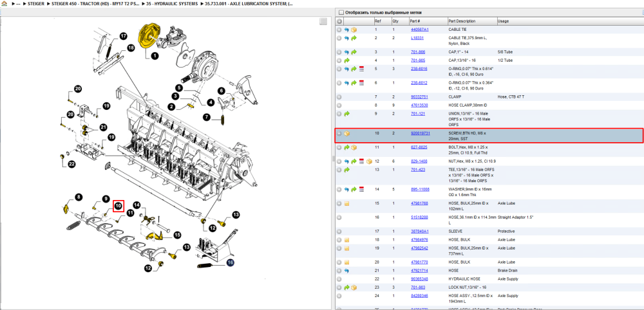Click the box icon for BOLT 627-8025
Image resolution: width=644 pixels, height=310 pixels.
(x=354, y=147)
